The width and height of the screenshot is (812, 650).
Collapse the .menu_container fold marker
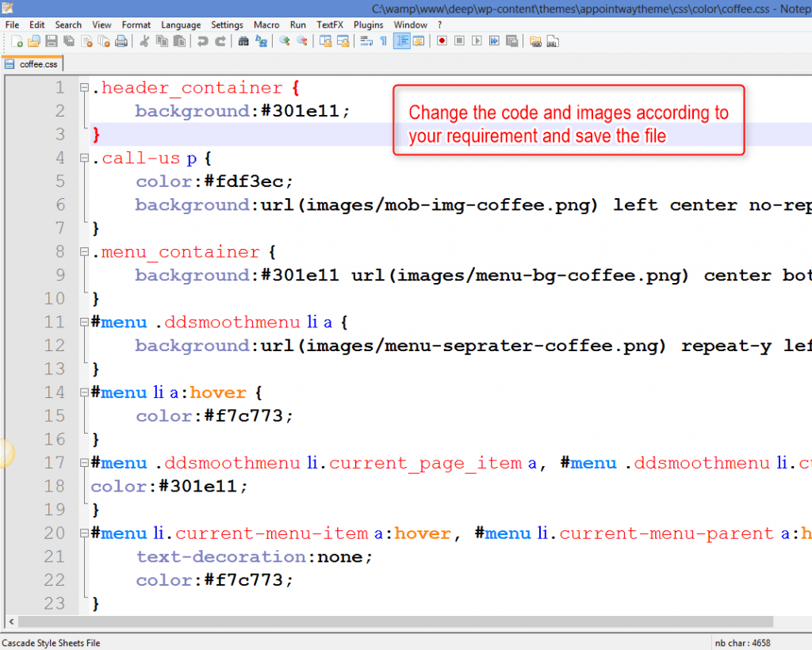[x=84, y=252]
